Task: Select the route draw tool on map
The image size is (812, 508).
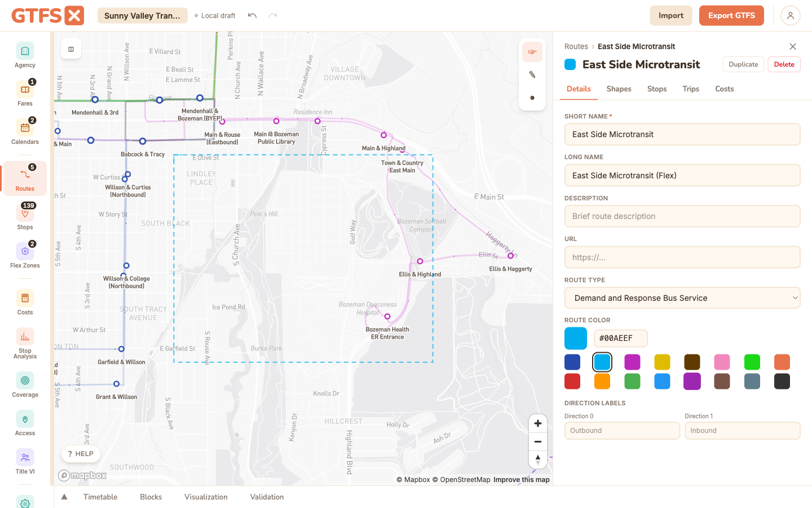Action: (532, 52)
